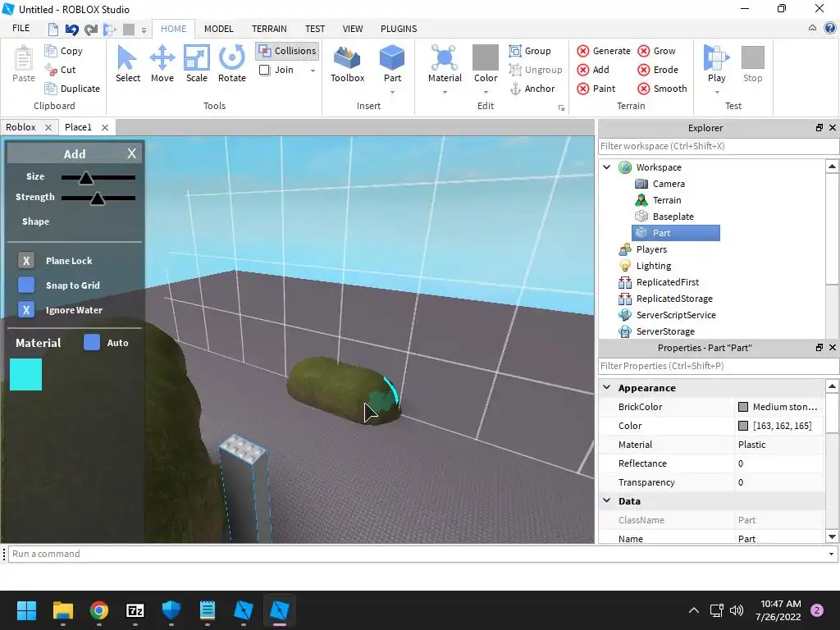The height and width of the screenshot is (630, 840).
Task: Open the Toolbox
Action: 347,64
